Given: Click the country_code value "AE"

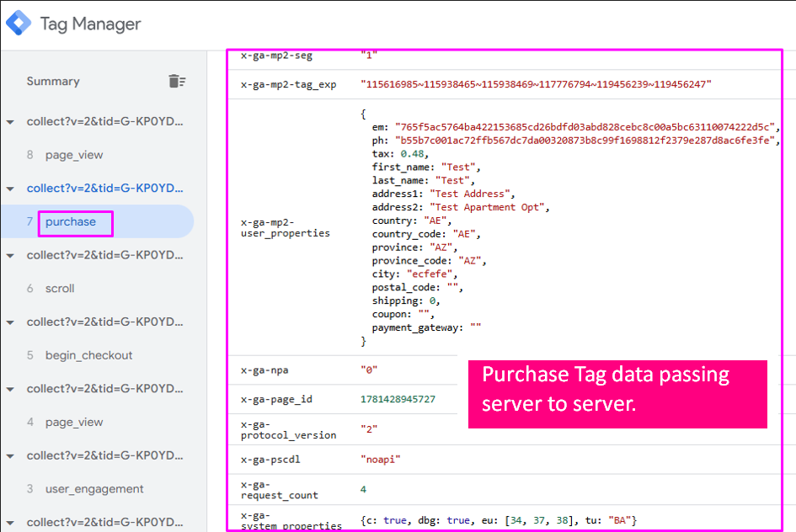Looking at the screenshot, I should (x=464, y=234).
